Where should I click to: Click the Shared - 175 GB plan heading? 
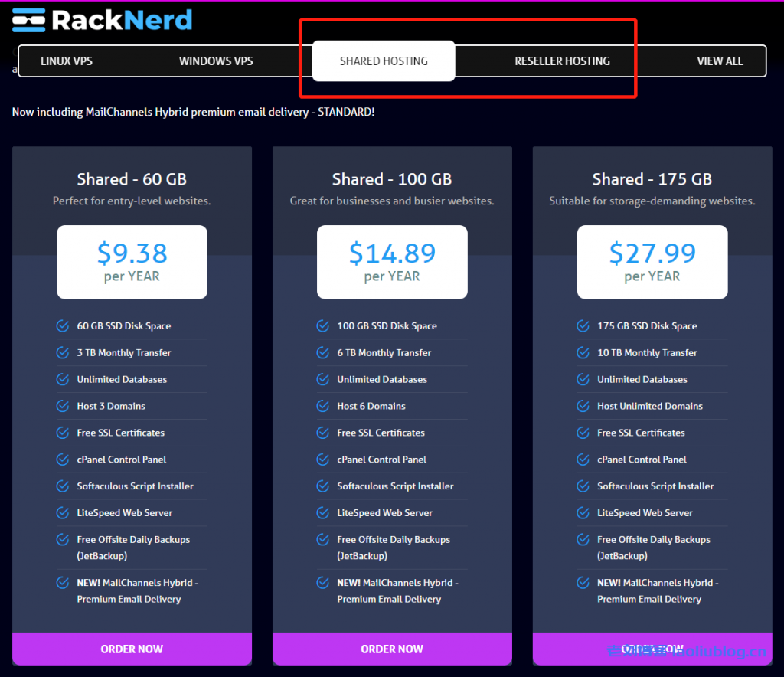click(652, 179)
